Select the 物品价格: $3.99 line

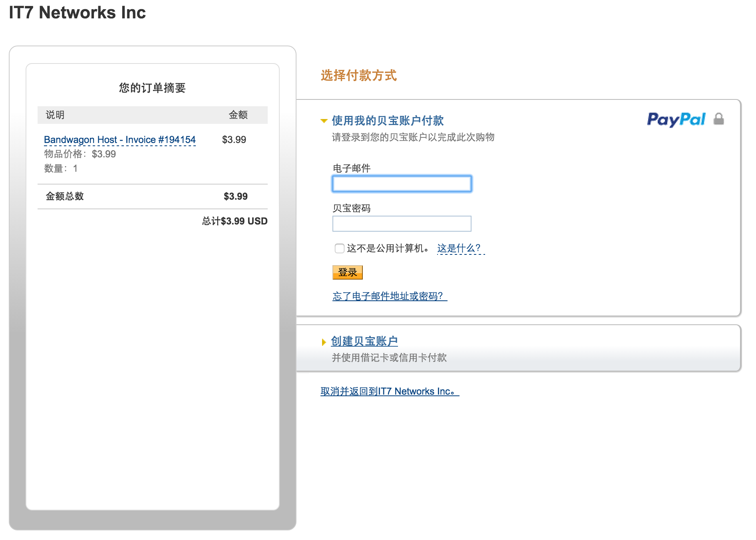[x=80, y=154]
